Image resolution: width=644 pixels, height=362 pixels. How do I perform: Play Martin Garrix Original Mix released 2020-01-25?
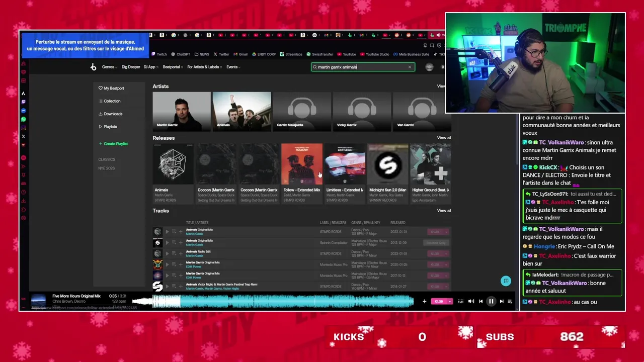[167, 264]
